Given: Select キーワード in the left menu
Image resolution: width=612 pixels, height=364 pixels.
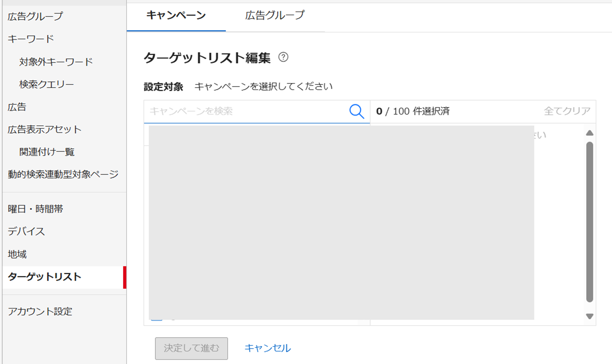Looking at the screenshot, I should point(31,39).
